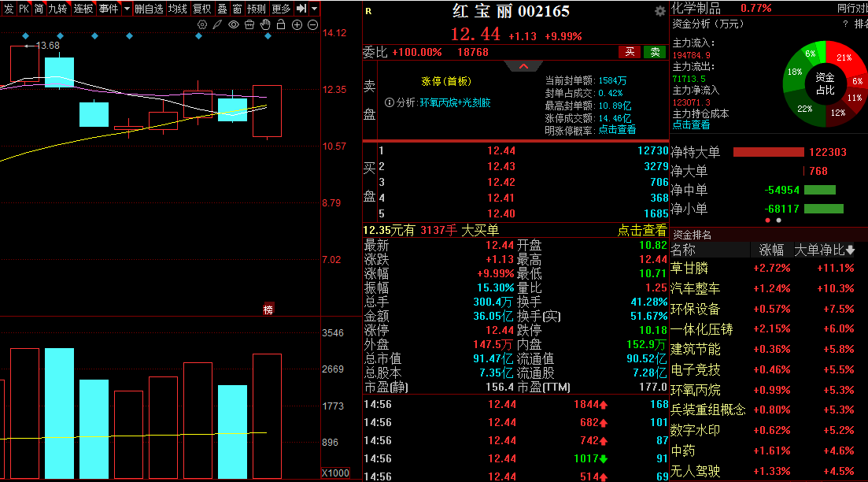The width and height of the screenshot is (868, 482).
Task: Click the red 榜 badge on the chart
Action: [x=268, y=310]
